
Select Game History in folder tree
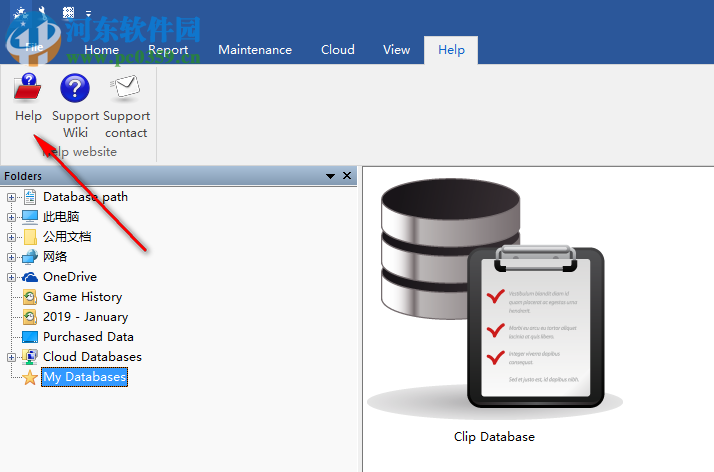(82, 297)
